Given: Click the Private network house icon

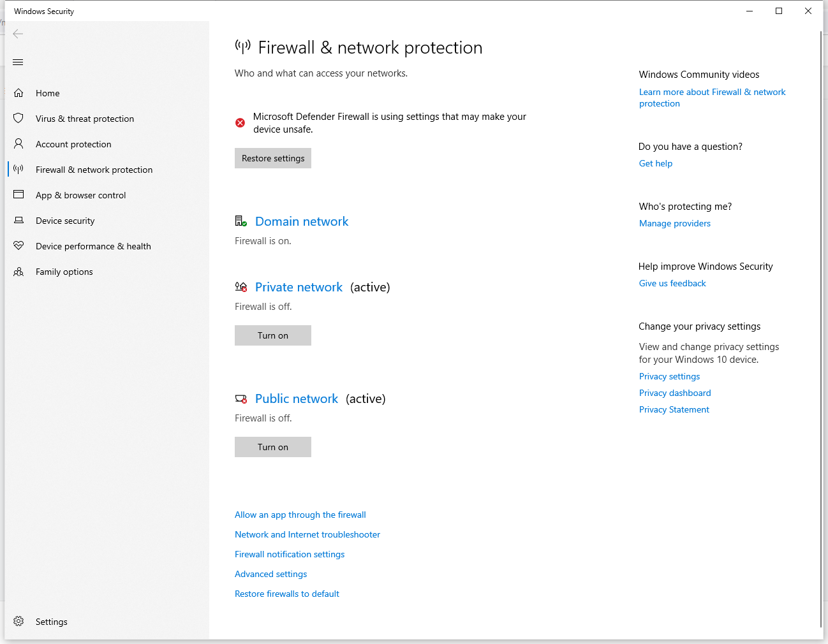Looking at the screenshot, I should pos(240,287).
